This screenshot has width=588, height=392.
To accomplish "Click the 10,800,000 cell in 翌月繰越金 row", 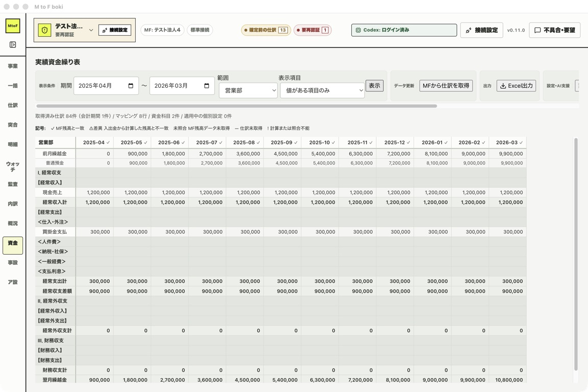I will coord(509,380).
